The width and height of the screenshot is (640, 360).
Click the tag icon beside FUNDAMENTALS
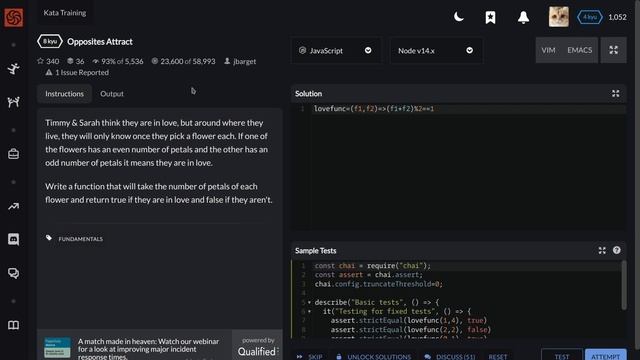(x=49, y=238)
